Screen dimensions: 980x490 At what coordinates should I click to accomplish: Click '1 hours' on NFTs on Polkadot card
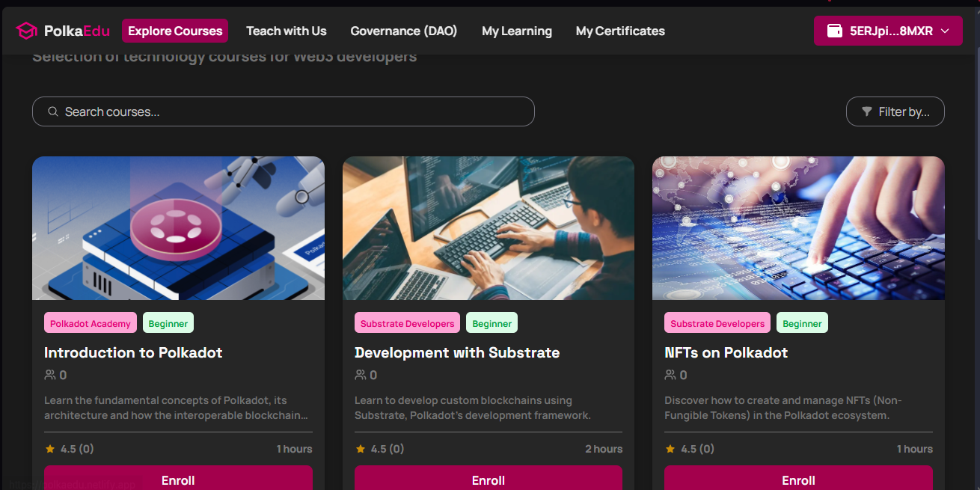tap(915, 449)
